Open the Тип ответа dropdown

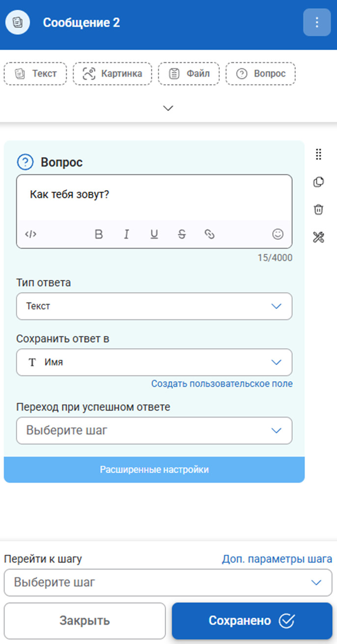click(x=154, y=306)
